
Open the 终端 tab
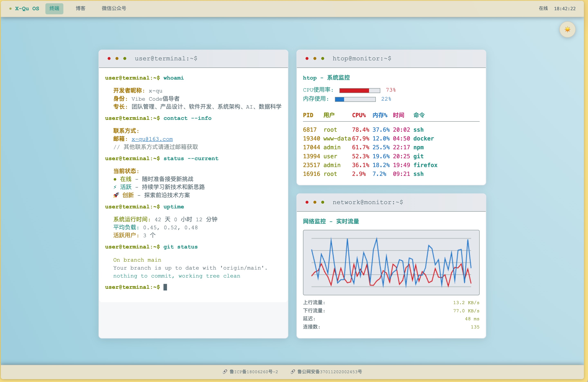(54, 9)
